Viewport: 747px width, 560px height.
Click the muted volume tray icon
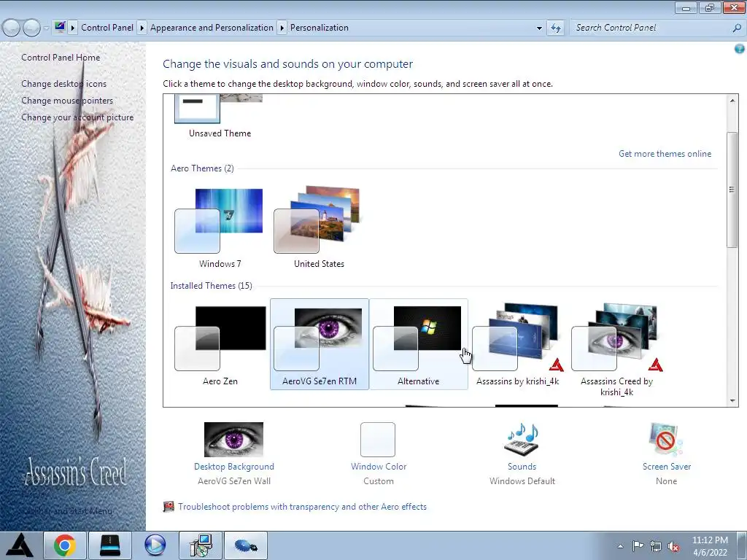click(x=673, y=546)
